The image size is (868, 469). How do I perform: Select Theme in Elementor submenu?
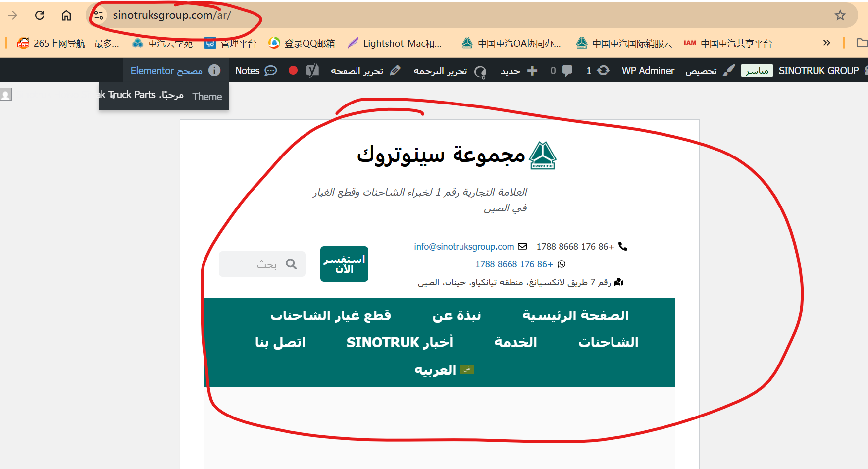(207, 97)
